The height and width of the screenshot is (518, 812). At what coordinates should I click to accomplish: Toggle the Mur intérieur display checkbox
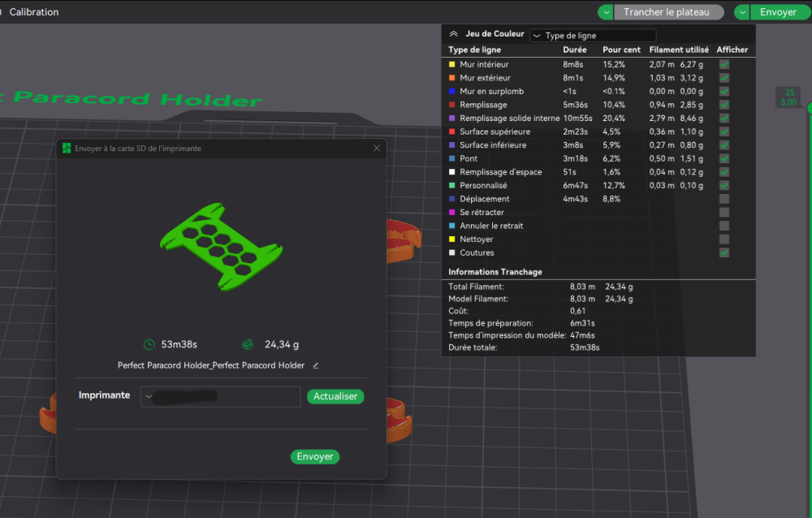tap(724, 64)
